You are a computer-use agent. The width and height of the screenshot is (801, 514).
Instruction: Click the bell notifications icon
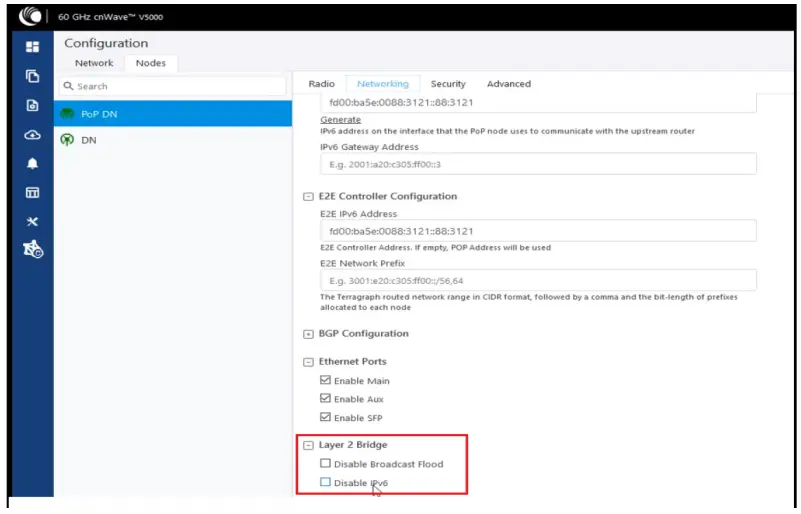(x=32, y=163)
